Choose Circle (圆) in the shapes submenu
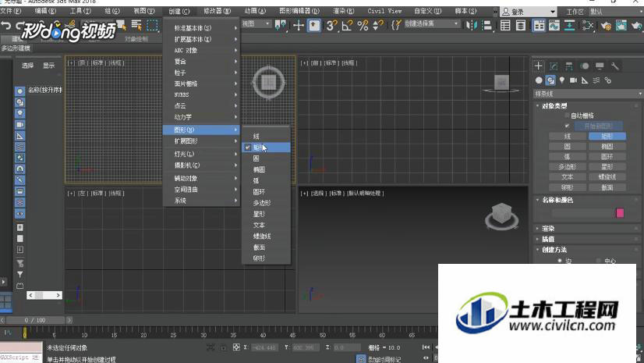Viewport: 644px width, 363px height. (266, 158)
